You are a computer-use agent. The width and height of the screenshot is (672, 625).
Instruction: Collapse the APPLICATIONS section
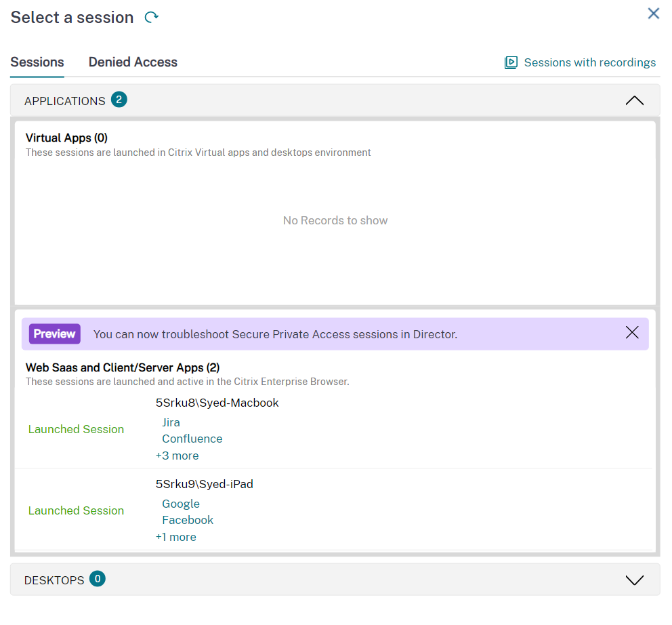(634, 100)
